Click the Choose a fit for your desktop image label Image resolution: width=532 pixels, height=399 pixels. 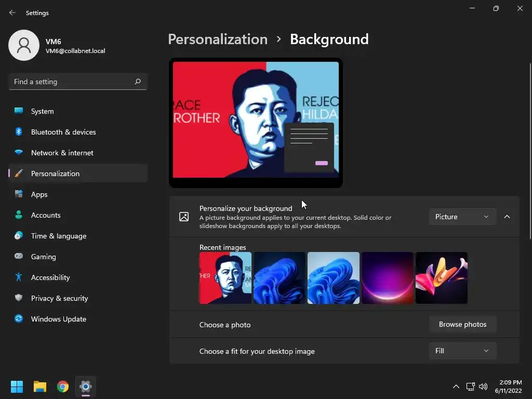(x=257, y=351)
